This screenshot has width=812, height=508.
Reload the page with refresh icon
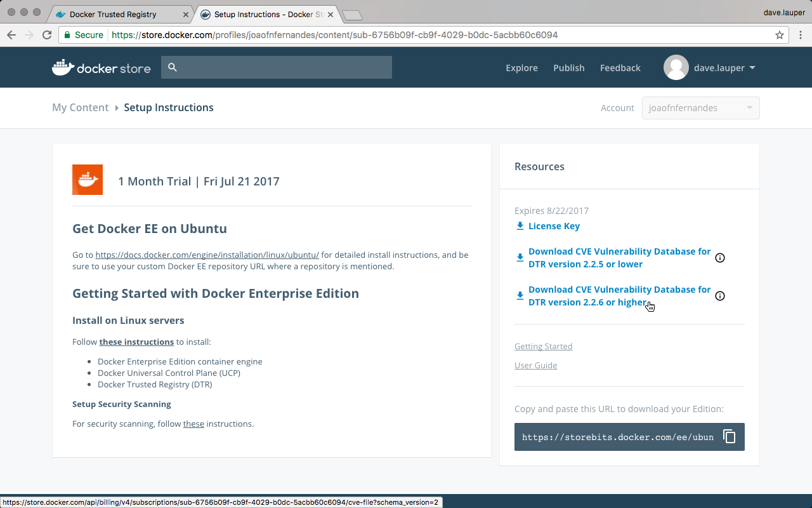pos(47,35)
